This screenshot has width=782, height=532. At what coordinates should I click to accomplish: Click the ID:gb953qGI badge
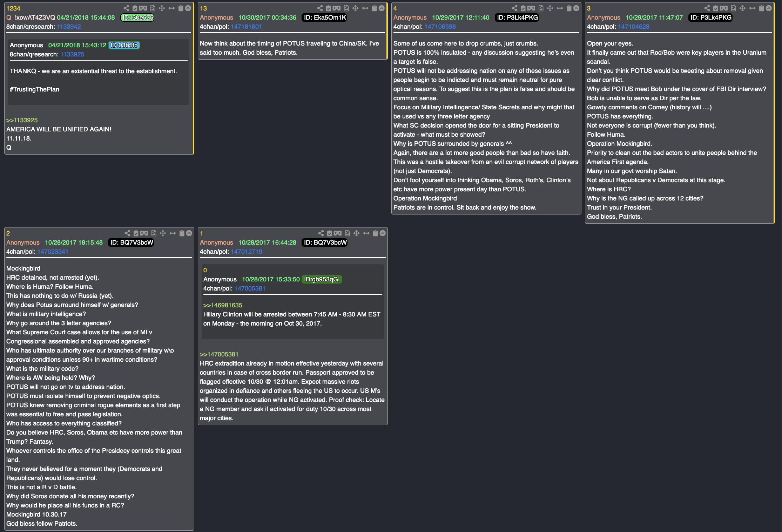pyautogui.click(x=322, y=279)
